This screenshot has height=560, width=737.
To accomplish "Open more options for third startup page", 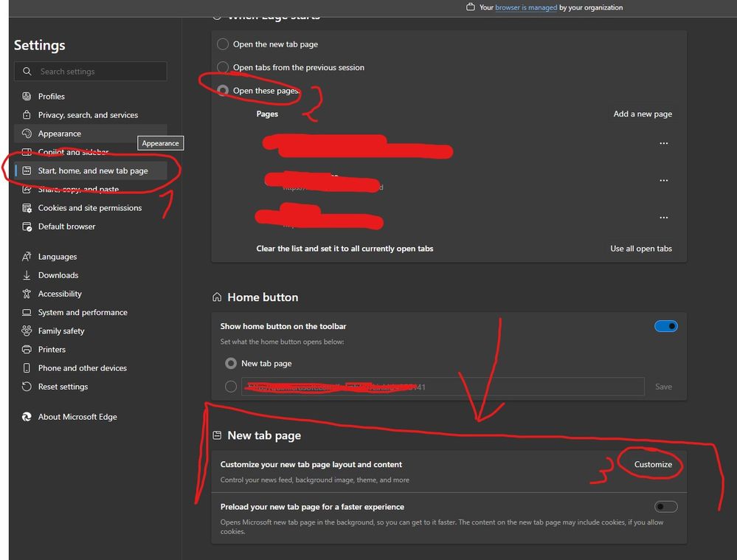I will (663, 217).
